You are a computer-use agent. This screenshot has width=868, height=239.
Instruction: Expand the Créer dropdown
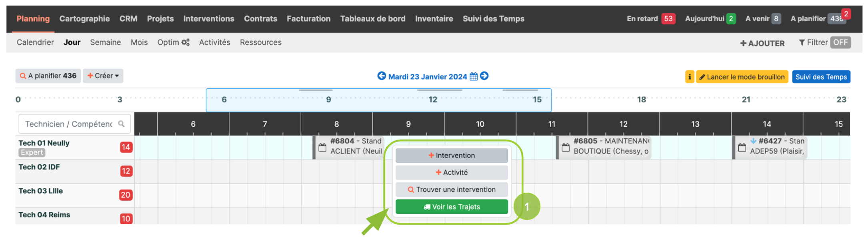pos(103,76)
